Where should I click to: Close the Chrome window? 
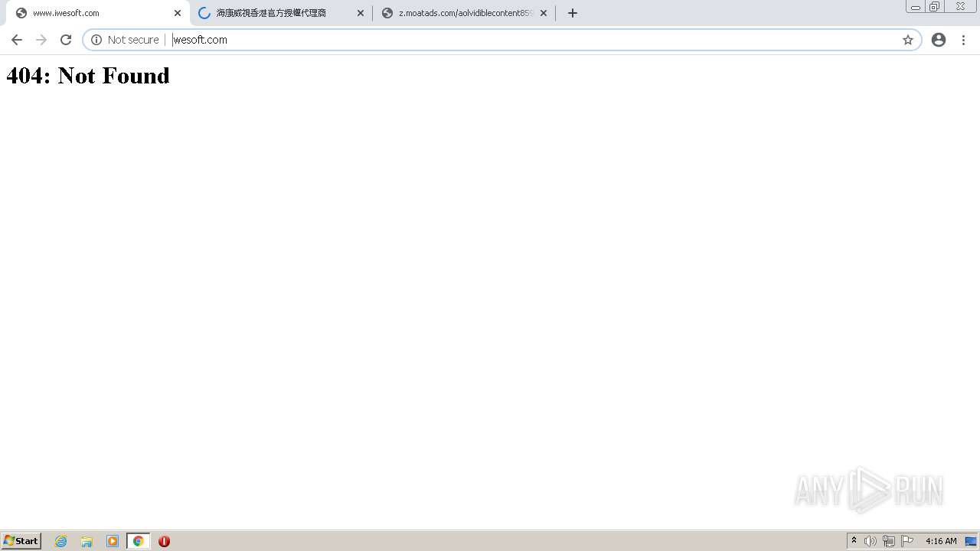(x=960, y=7)
